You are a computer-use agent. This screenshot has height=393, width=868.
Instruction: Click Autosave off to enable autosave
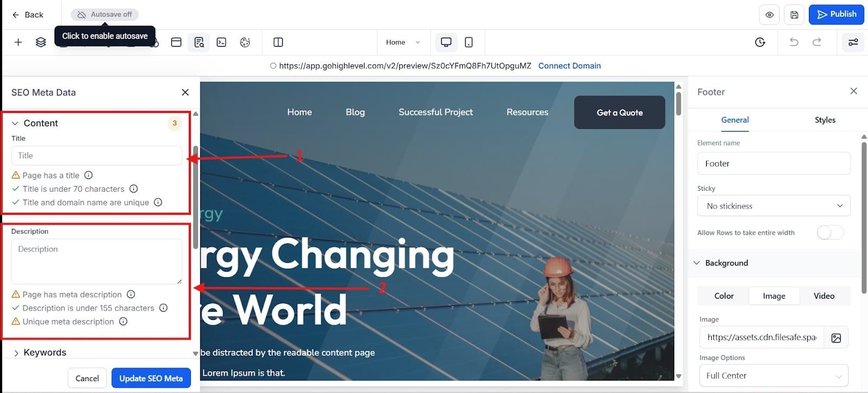[105, 15]
